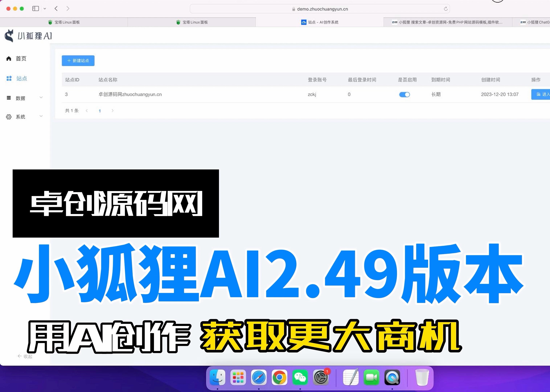Launch Google Chrome from the Dock
The image size is (550, 392).
tap(279, 377)
